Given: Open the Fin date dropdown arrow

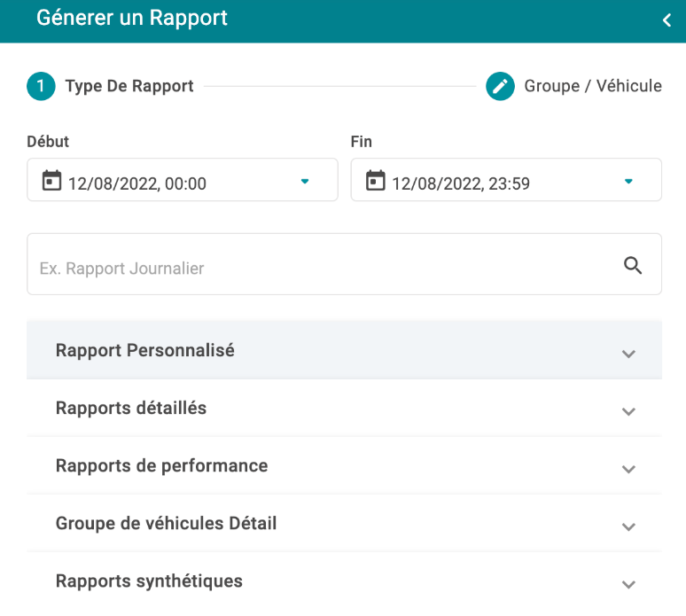Looking at the screenshot, I should [x=628, y=181].
